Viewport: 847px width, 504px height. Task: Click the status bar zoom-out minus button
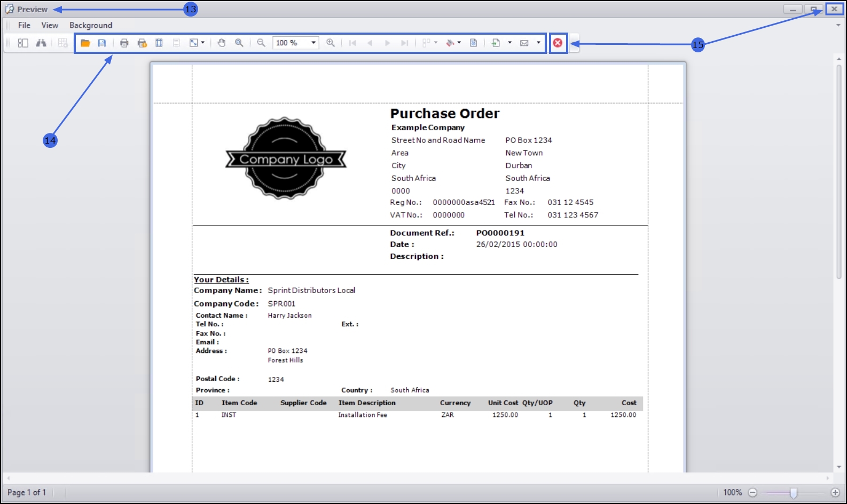point(752,493)
